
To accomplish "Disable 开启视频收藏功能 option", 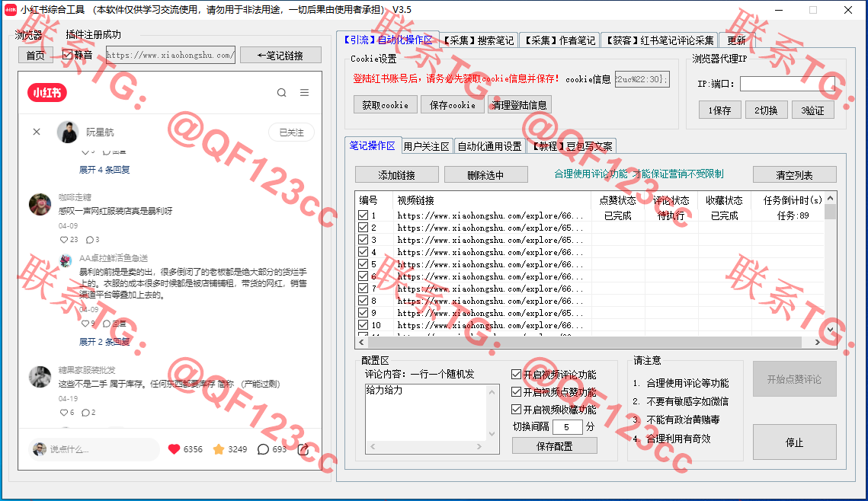I will pyautogui.click(x=516, y=409).
